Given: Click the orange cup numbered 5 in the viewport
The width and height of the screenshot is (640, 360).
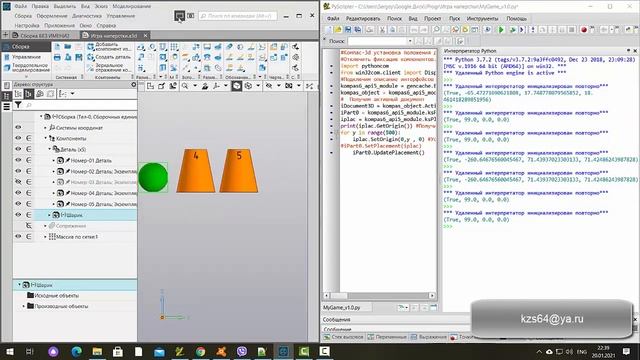Looking at the screenshot, I should (239, 171).
